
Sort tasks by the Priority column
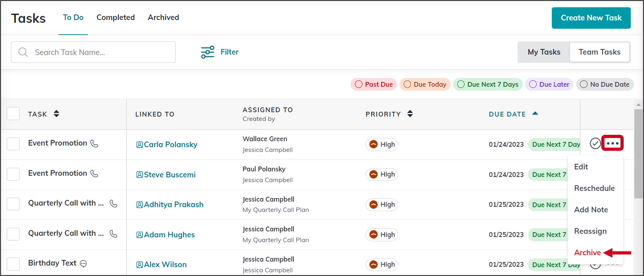click(x=410, y=114)
